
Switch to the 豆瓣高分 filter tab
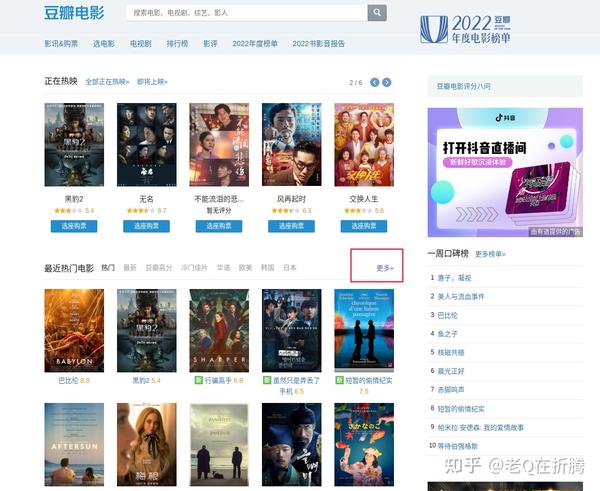[159, 268]
